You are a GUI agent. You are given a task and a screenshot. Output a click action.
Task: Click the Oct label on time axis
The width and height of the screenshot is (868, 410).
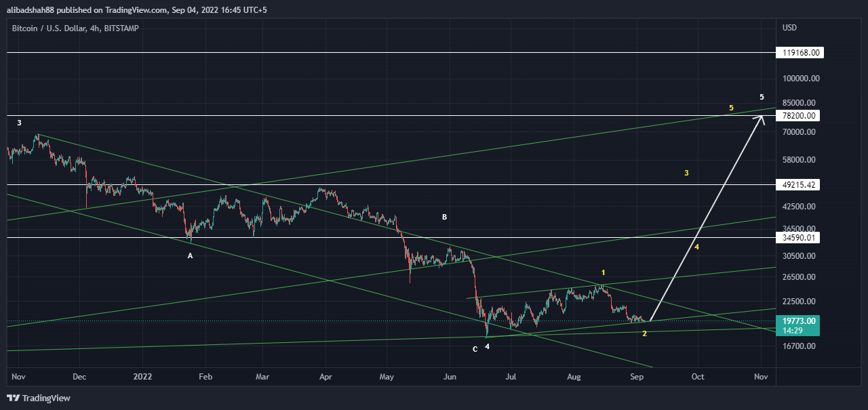pyautogui.click(x=698, y=376)
